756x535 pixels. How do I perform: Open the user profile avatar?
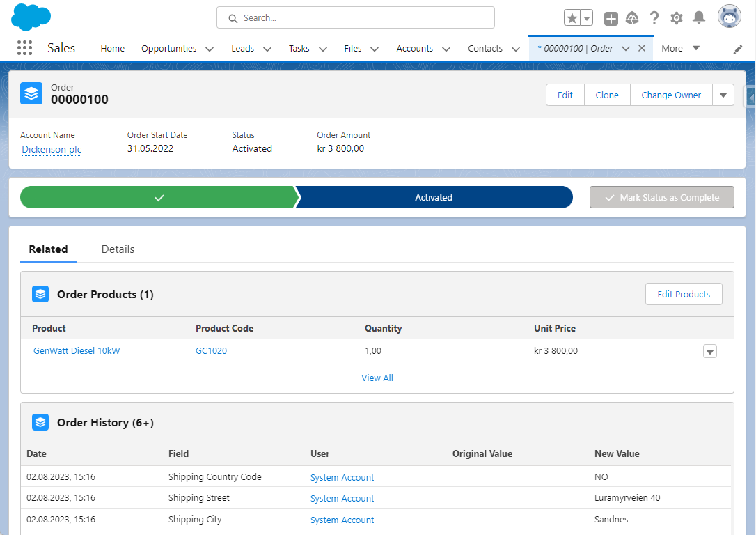[x=729, y=17]
